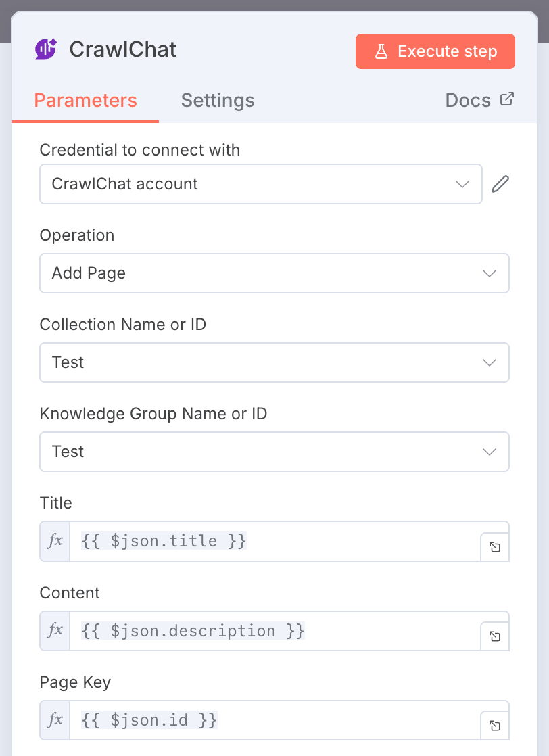Screen dimensions: 549x756
Task: Open the Credential to connect with dropdown
Action: [462, 183]
